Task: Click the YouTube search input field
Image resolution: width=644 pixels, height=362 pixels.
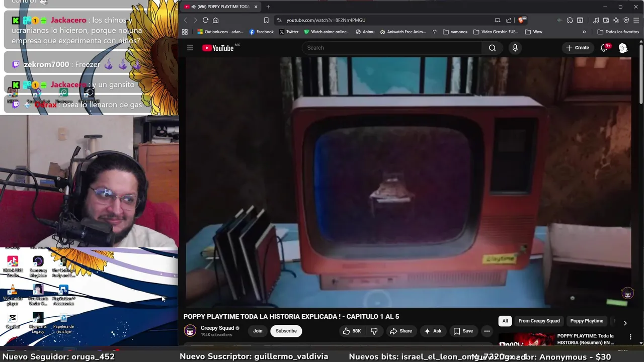Action: point(392,48)
